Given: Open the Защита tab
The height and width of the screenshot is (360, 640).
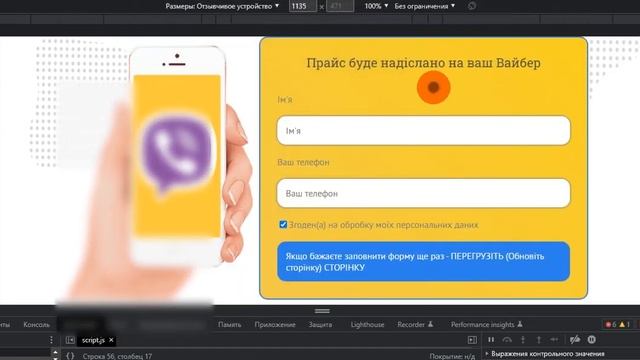Looking at the screenshot, I should [320, 324].
